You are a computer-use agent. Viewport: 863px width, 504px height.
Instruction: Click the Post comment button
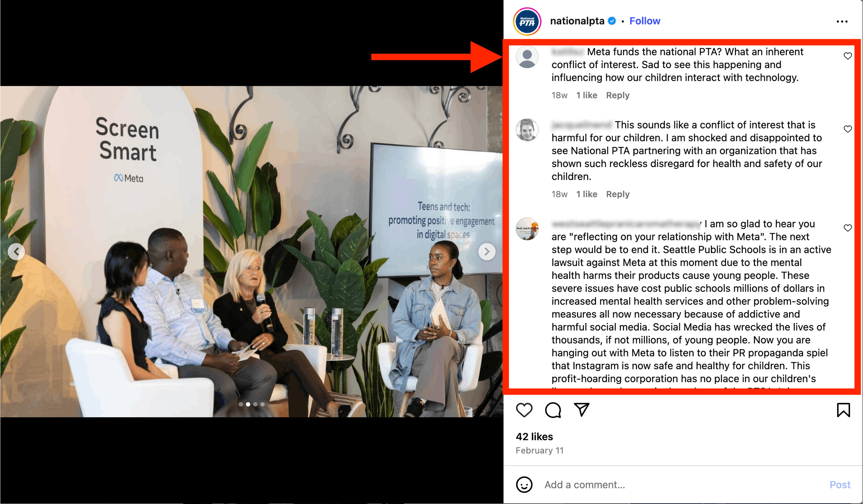point(840,484)
